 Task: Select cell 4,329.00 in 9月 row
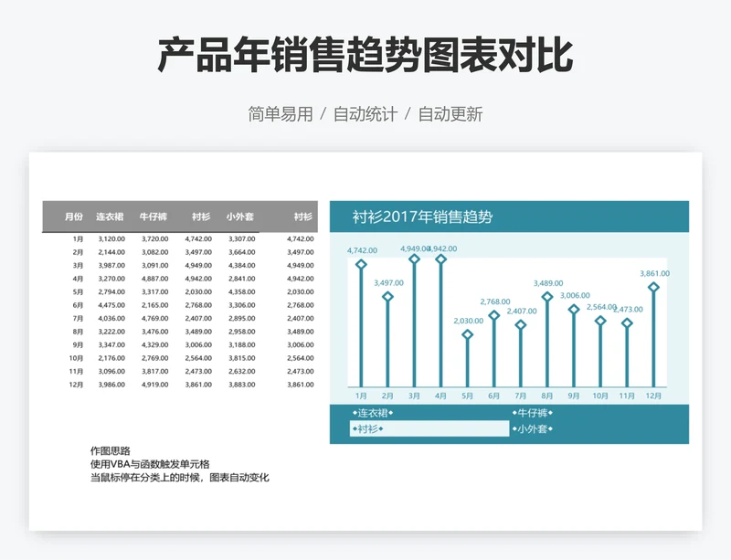[x=154, y=345]
